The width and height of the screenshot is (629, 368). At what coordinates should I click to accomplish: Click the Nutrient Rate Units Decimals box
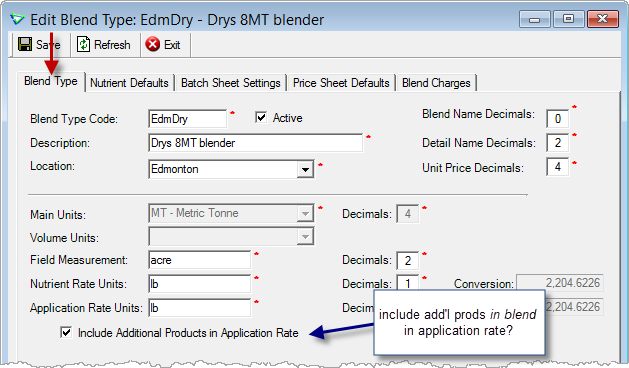point(408,283)
